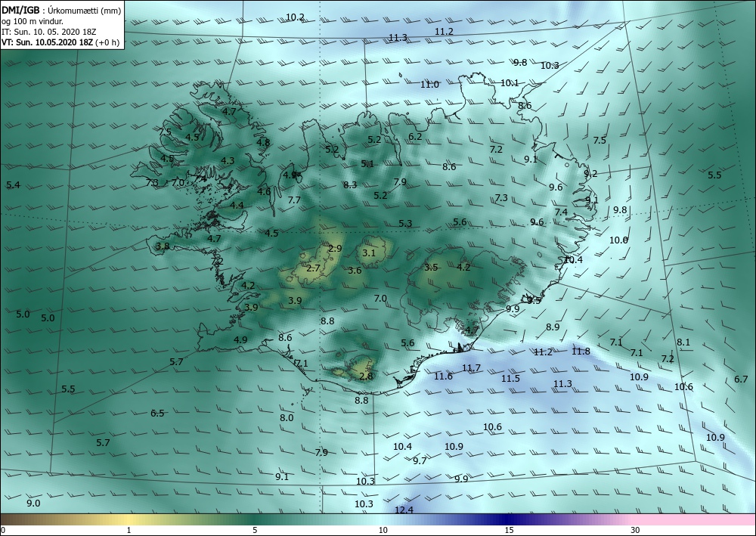
Task: Click the 30 tick label on the color scale
Action: coord(636,530)
